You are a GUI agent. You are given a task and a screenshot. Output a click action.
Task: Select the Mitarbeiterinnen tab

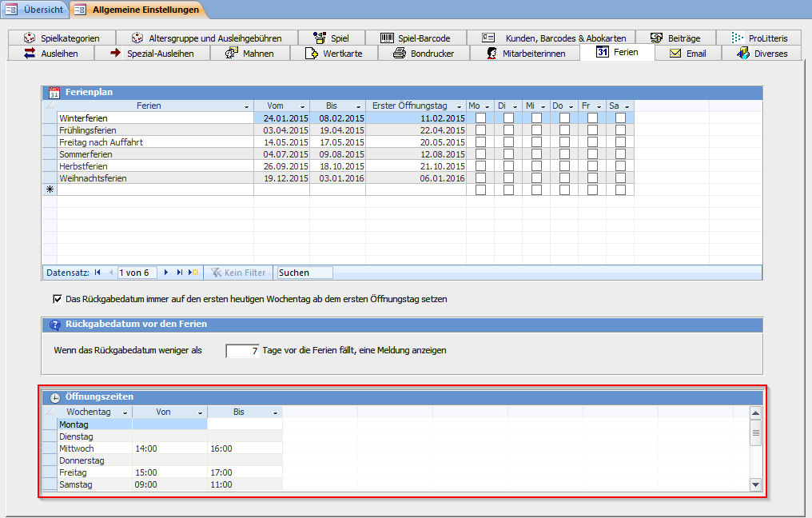(x=525, y=54)
